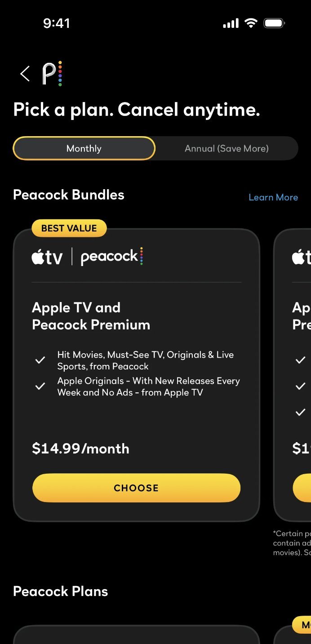Tap the cellular signal bars icon

click(x=231, y=23)
